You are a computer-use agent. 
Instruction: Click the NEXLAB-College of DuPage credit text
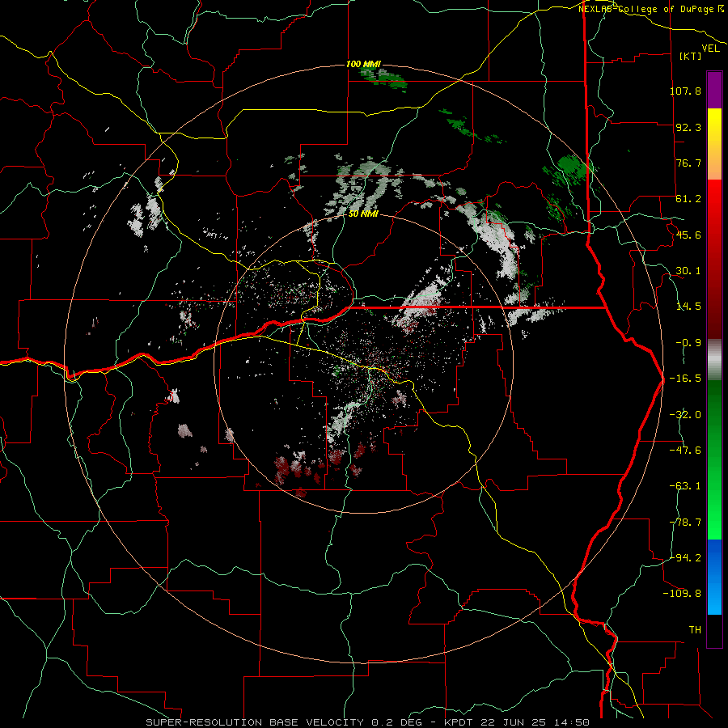[x=651, y=9]
